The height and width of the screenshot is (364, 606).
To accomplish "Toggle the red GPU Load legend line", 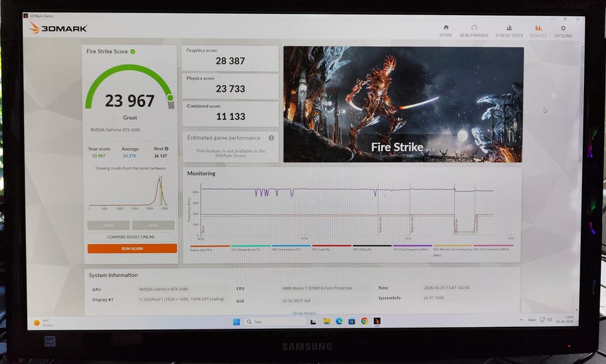I will 331,248.
